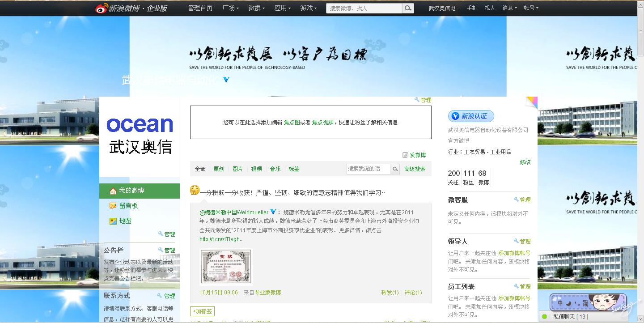The image size is (644, 323).
Task: Open the 消息 messages dropdown
Action: point(509,8)
